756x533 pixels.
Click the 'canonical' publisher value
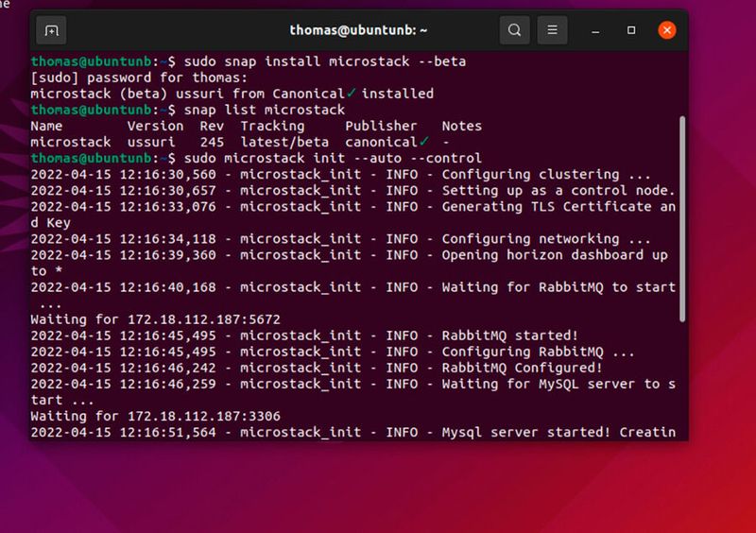coord(381,143)
